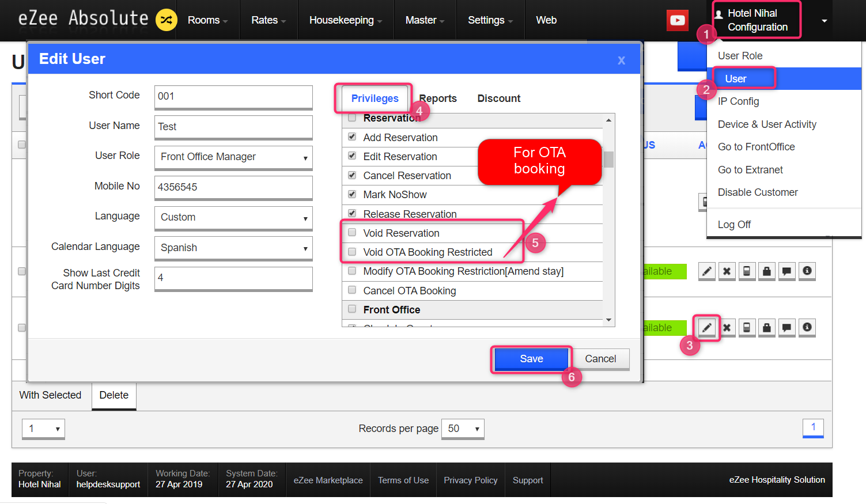The height and width of the screenshot is (504, 866).
Task: Enable Modify OTA Booking Restriction checkbox
Action: (352, 271)
